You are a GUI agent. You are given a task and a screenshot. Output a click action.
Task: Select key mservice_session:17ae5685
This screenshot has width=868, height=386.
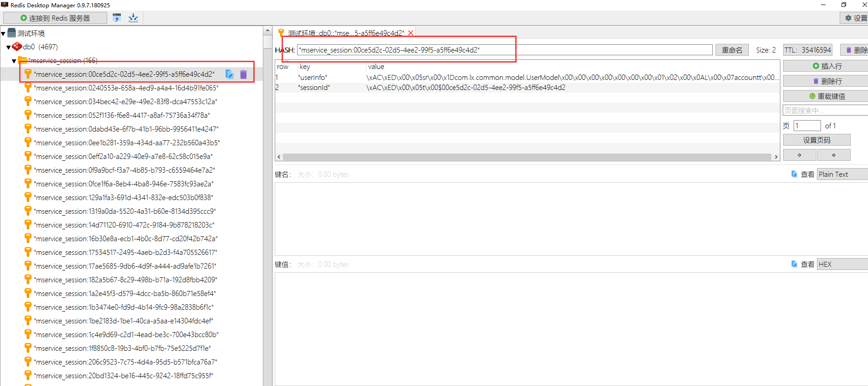point(125,266)
